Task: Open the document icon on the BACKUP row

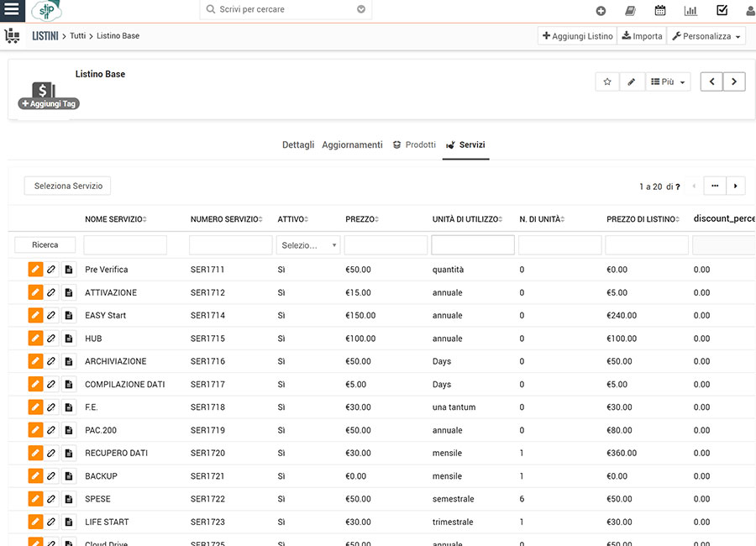Action: [68, 475]
